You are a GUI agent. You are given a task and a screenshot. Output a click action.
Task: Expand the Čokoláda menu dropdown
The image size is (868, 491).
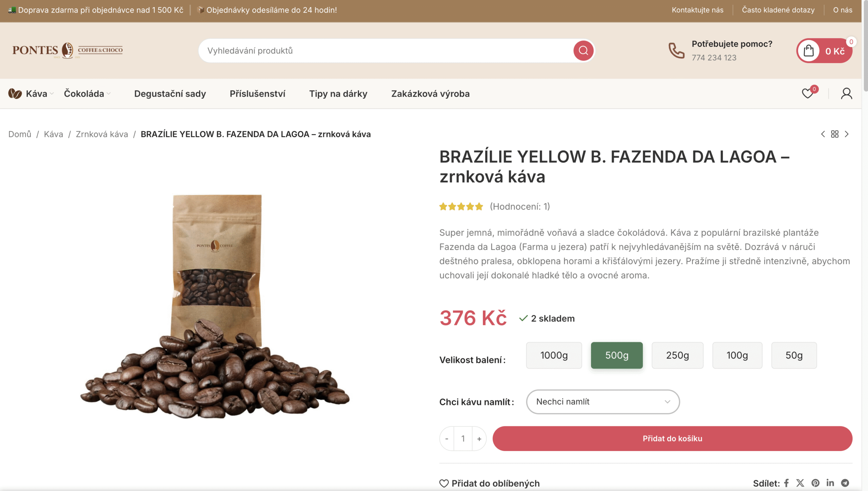(x=87, y=94)
